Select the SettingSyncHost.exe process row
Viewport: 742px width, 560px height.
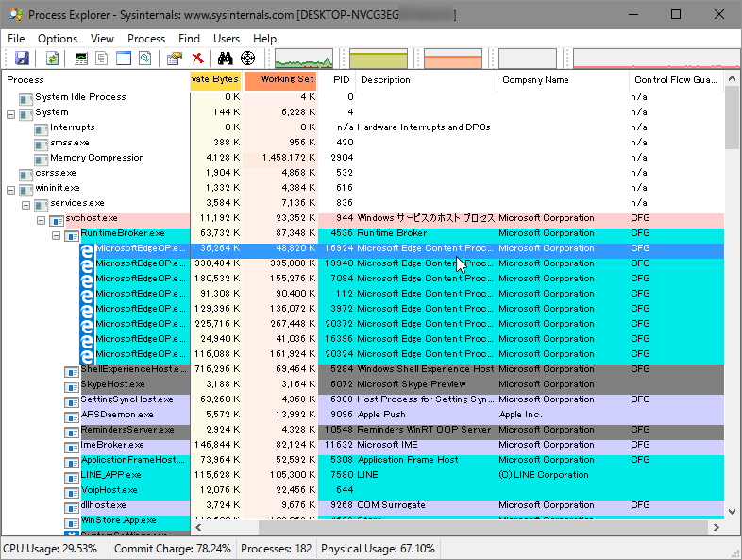point(363,399)
